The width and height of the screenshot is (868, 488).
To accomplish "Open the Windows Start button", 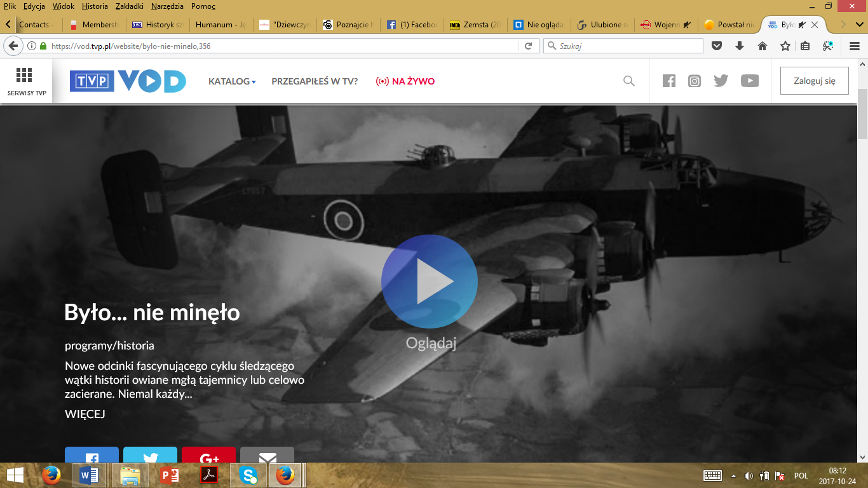I will 15,475.
